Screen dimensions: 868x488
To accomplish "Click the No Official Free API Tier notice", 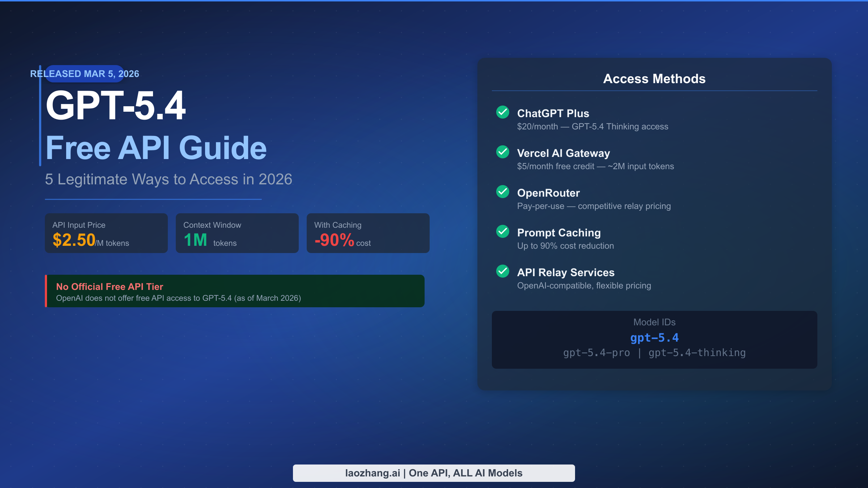I will [235, 291].
